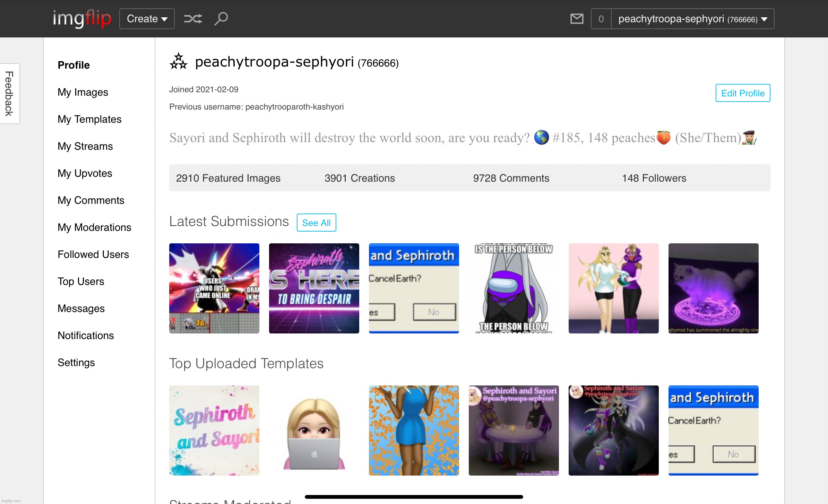Click the previous username text line
Screen dimensions: 828x504
(257, 107)
